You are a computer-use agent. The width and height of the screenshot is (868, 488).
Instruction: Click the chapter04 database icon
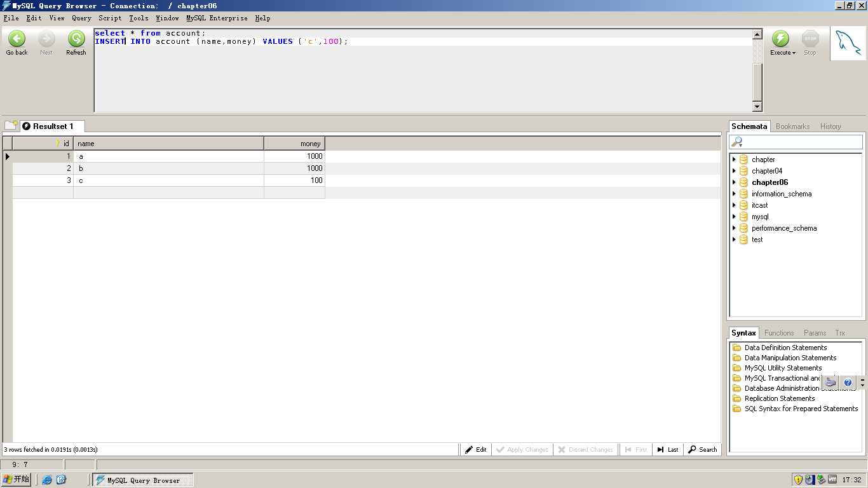pyautogui.click(x=743, y=171)
